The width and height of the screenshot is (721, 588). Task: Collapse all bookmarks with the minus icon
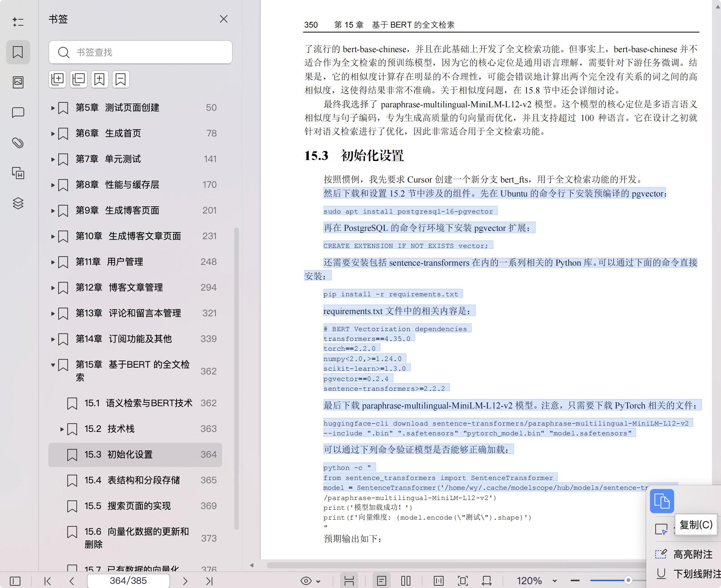click(79, 79)
